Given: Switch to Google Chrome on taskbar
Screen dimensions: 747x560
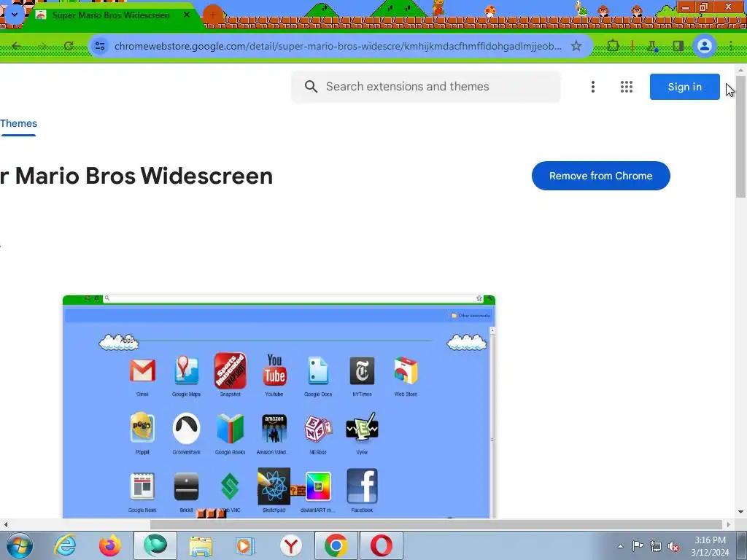Looking at the screenshot, I should coord(336,545).
